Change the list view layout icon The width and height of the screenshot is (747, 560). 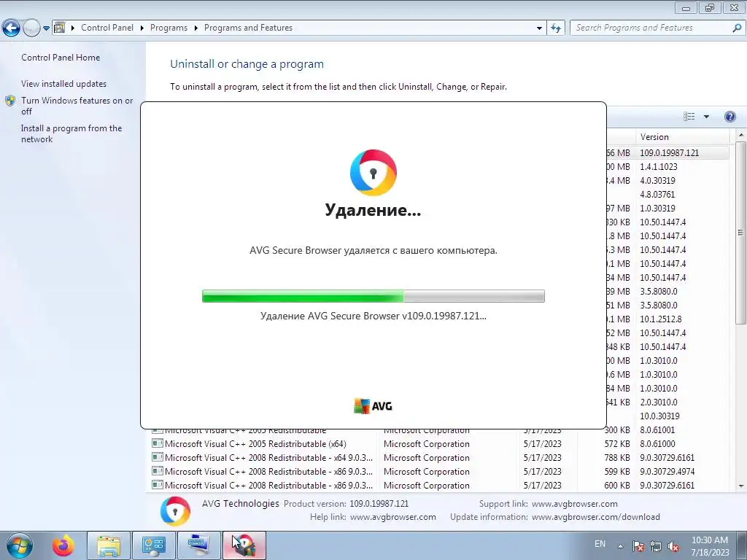pyautogui.click(x=689, y=117)
